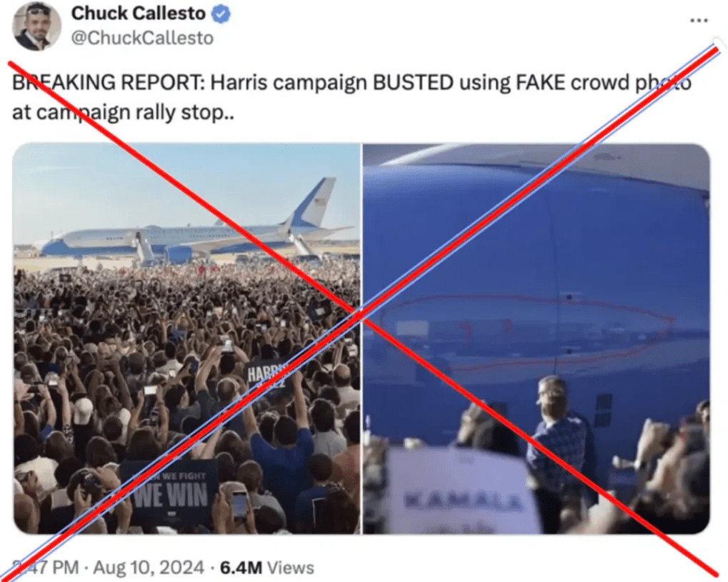Click the second tweet line 'at campaign rally stop..'

pos(123,112)
